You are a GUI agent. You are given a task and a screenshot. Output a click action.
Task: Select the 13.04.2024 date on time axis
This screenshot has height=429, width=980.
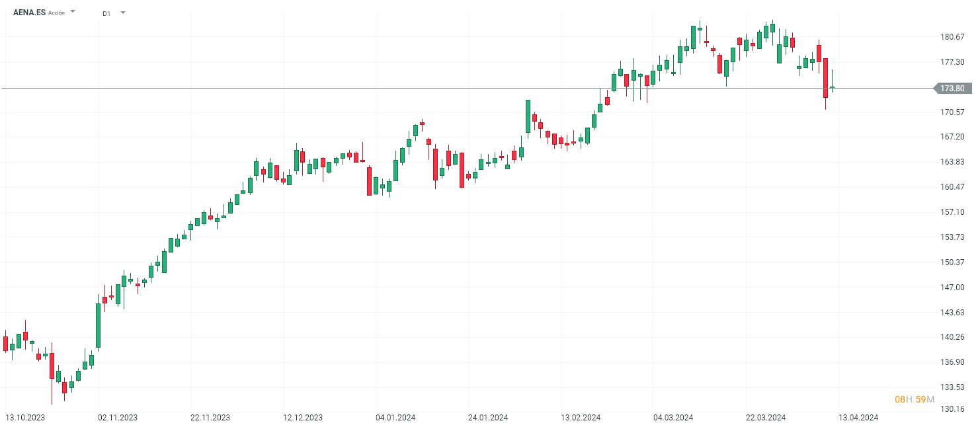point(858,418)
